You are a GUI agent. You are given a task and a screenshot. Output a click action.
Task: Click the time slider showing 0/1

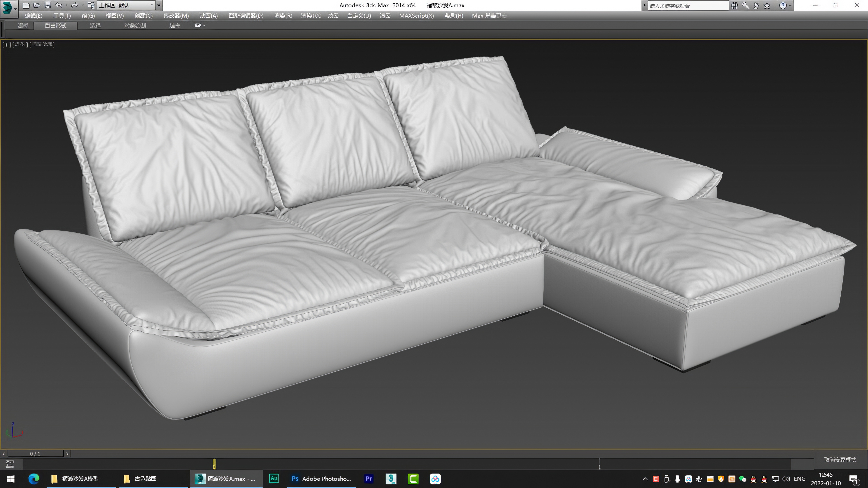tap(35, 453)
